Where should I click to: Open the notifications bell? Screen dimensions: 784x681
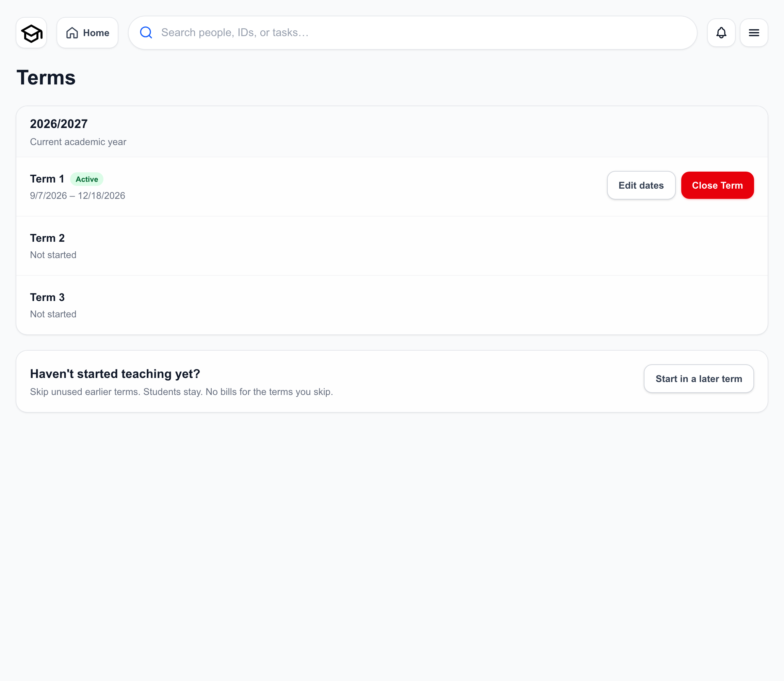point(721,33)
